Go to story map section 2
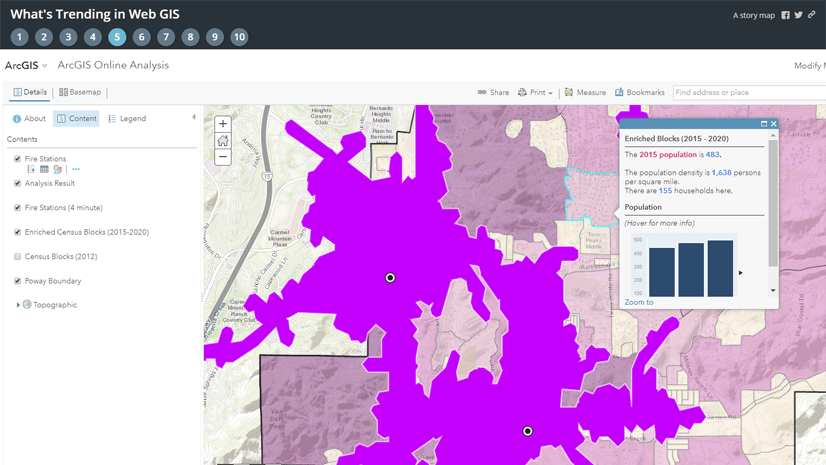Viewport: 826px width, 465px height. 44,37
